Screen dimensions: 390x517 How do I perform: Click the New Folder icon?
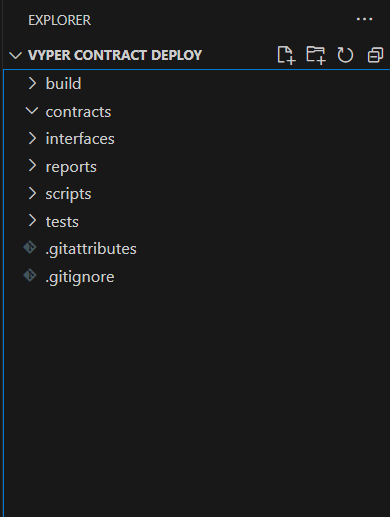click(x=316, y=55)
